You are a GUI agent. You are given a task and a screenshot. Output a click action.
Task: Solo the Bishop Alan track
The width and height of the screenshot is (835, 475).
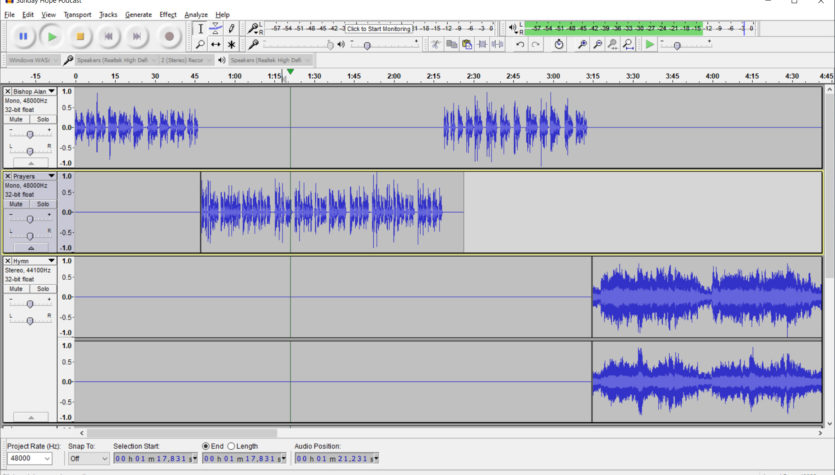coord(43,119)
